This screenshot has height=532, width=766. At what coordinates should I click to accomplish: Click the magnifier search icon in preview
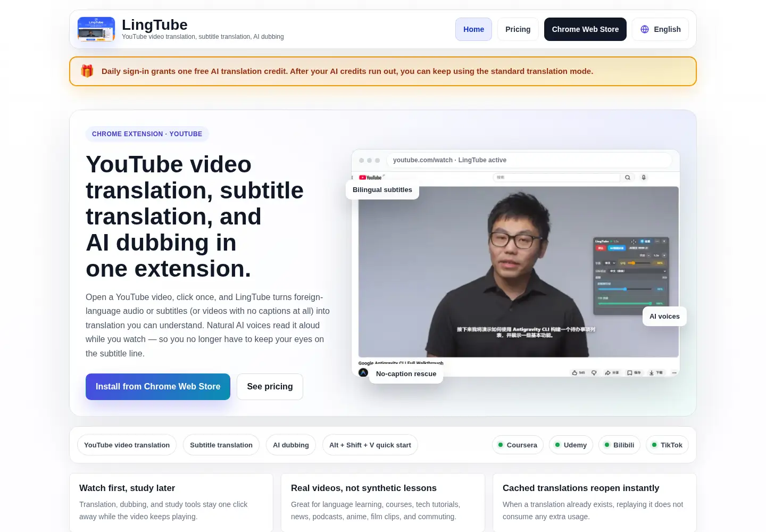(x=628, y=178)
